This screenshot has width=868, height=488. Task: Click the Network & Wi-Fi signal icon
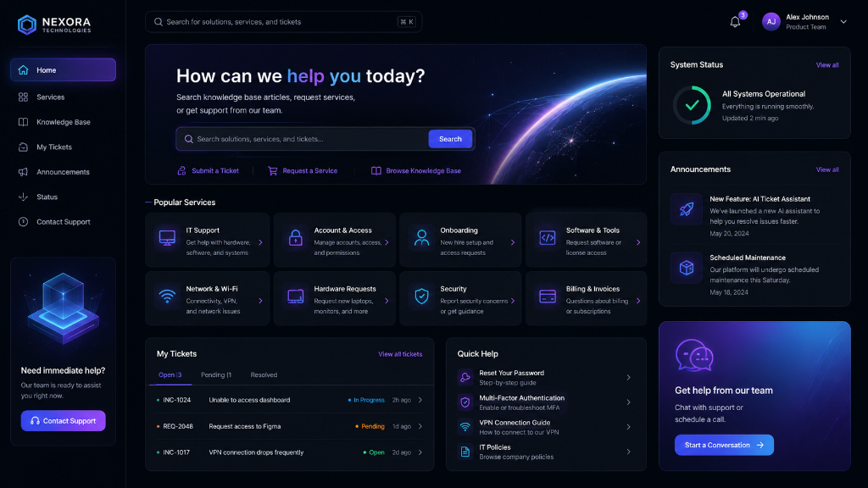[167, 296]
